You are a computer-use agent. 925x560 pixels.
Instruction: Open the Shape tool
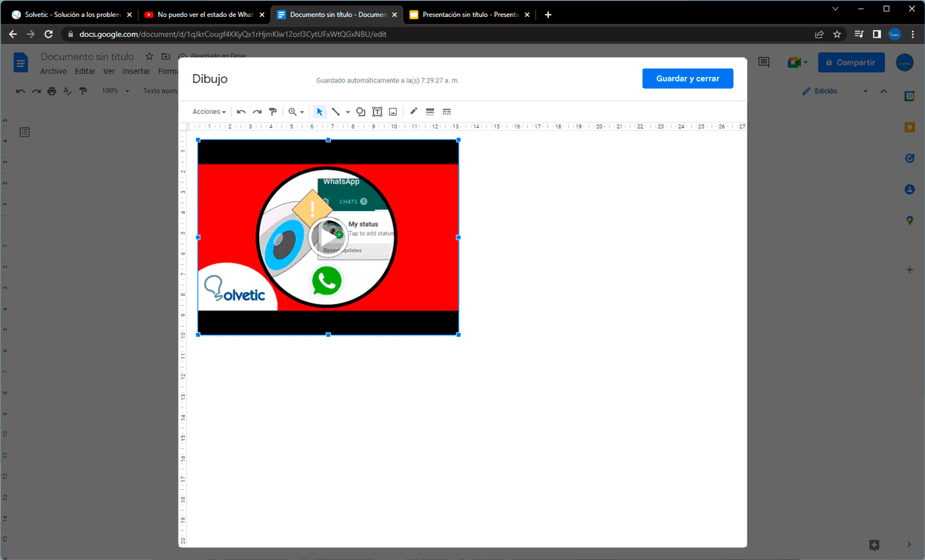[361, 112]
